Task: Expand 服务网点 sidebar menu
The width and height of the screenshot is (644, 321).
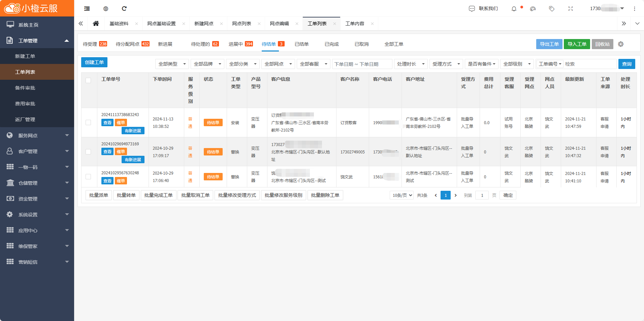Action: (37, 135)
